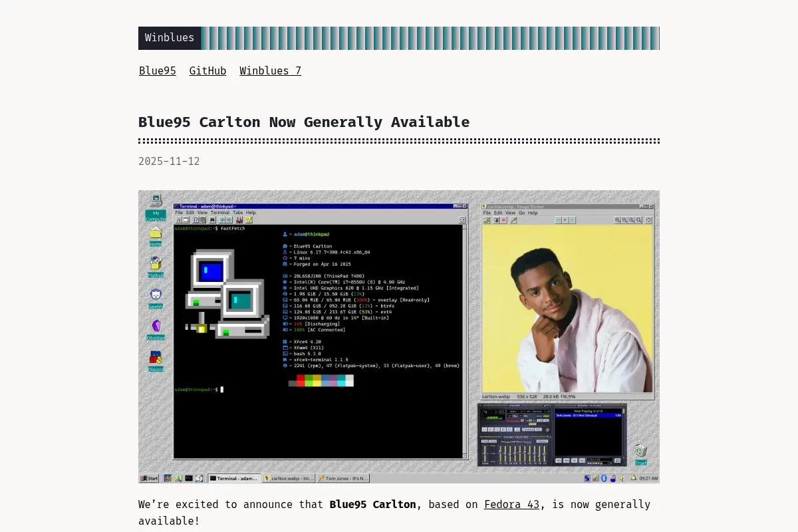Click the Winblues site title
Screen dimensions: 798x532
pos(170,38)
